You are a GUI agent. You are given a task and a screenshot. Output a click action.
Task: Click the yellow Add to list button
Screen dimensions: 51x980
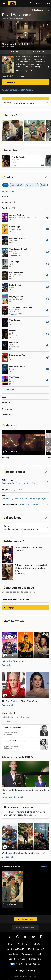click(x=25, y=82)
